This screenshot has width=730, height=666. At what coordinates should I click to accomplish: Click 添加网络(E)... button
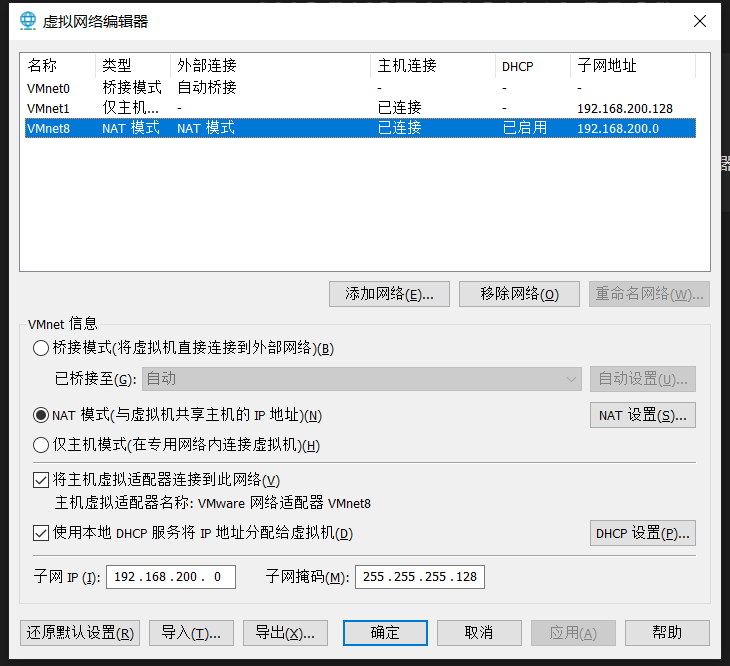[x=389, y=294]
